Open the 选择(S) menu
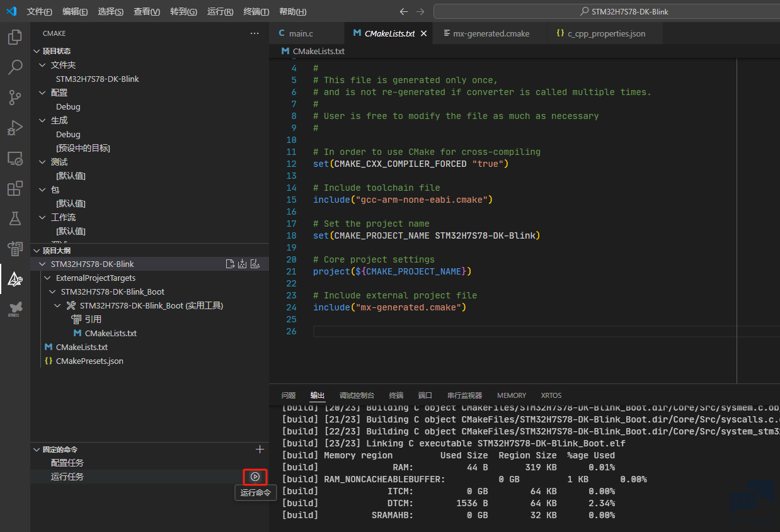Screen dimensions: 780x532 [x=111, y=12]
